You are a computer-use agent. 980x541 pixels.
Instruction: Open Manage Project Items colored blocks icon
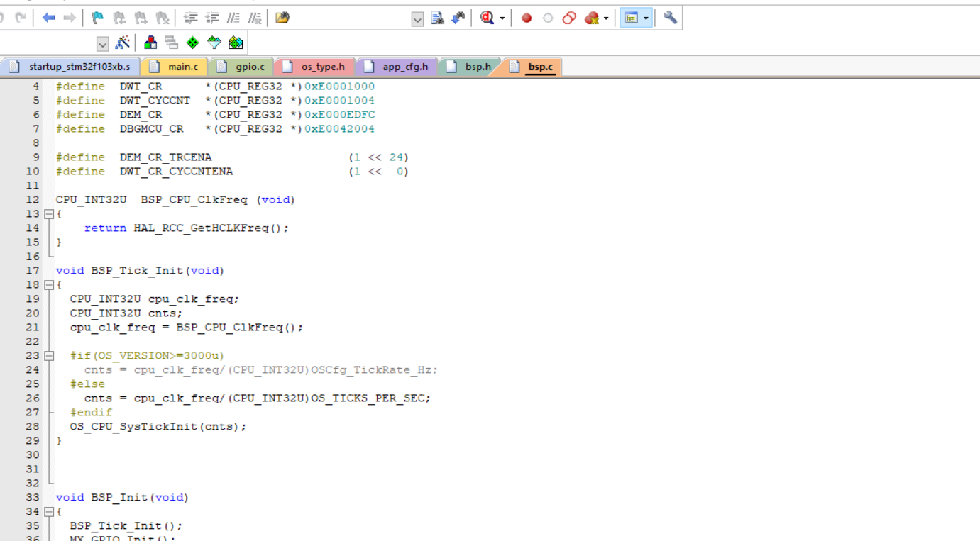[150, 43]
